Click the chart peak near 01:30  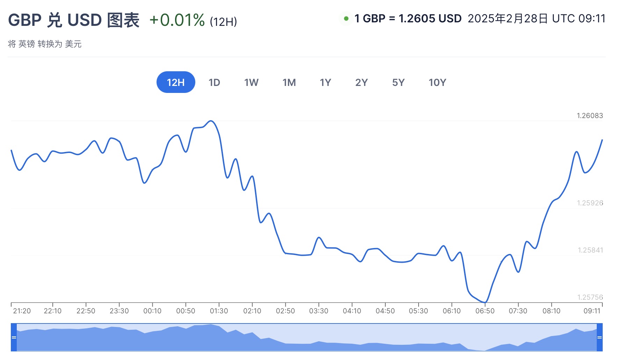(x=211, y=121)
